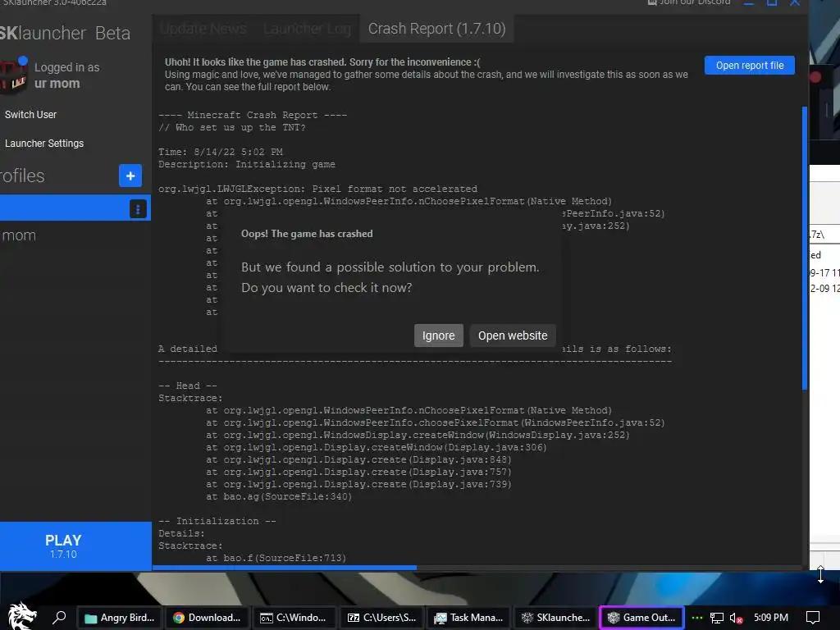Click the 'at bao.ag(SourceFile:340)' line
Viewport: 840px width, 630px height.
[279, 496]
